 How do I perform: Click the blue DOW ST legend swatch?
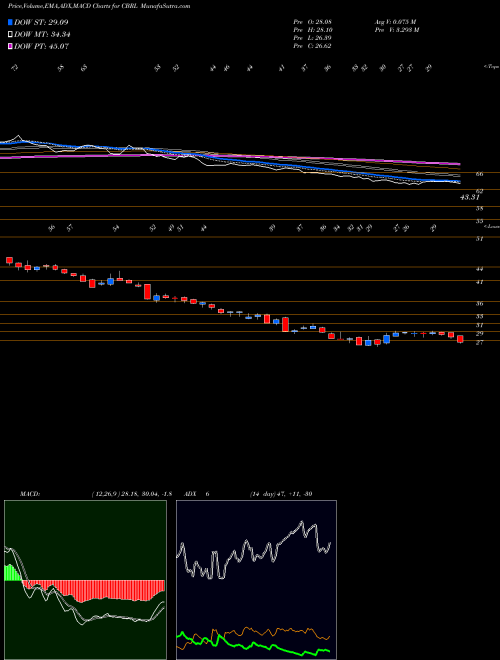[10, 22]
